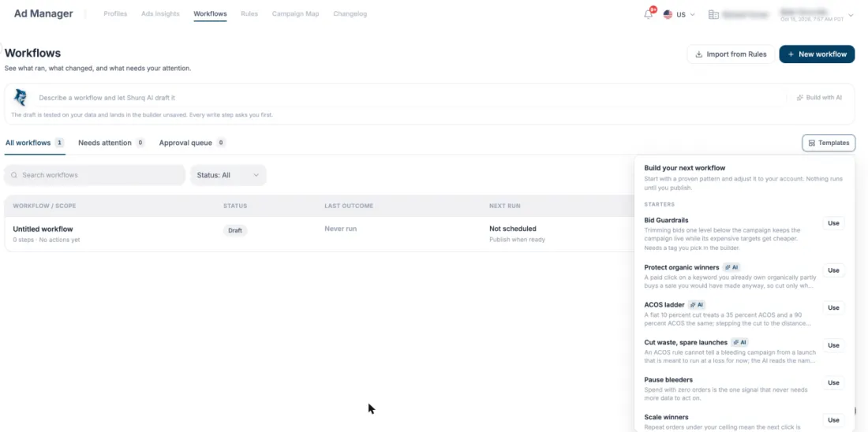This screenshot has width=868, height=432.
Task: Expand the Status: All filter dropdown
Action: (x=228, y=175)
